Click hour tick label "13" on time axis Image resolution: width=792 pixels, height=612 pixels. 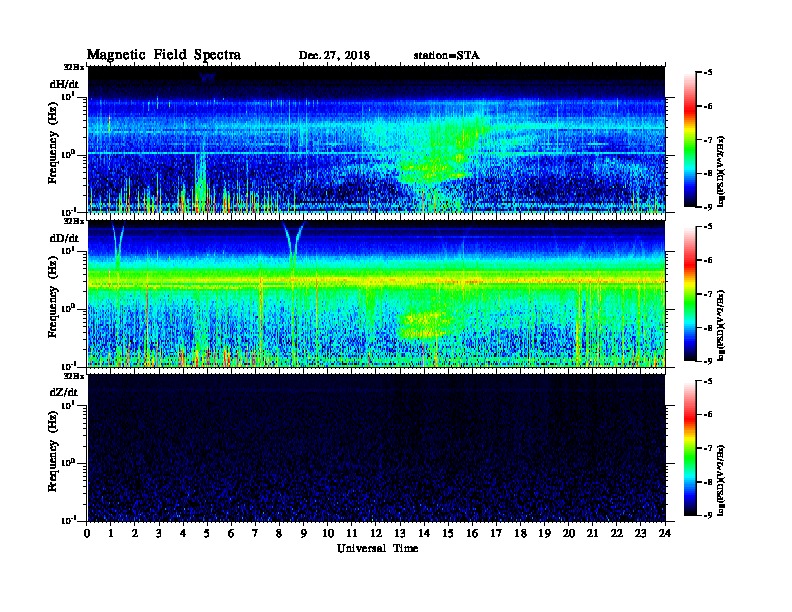tap(400, 533)
